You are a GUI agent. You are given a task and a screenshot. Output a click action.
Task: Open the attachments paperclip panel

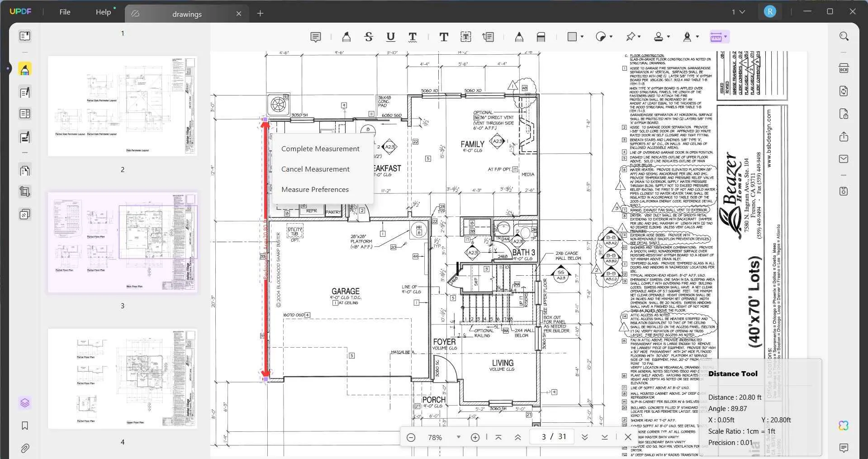pyautogui.click(x=25, y=448)
